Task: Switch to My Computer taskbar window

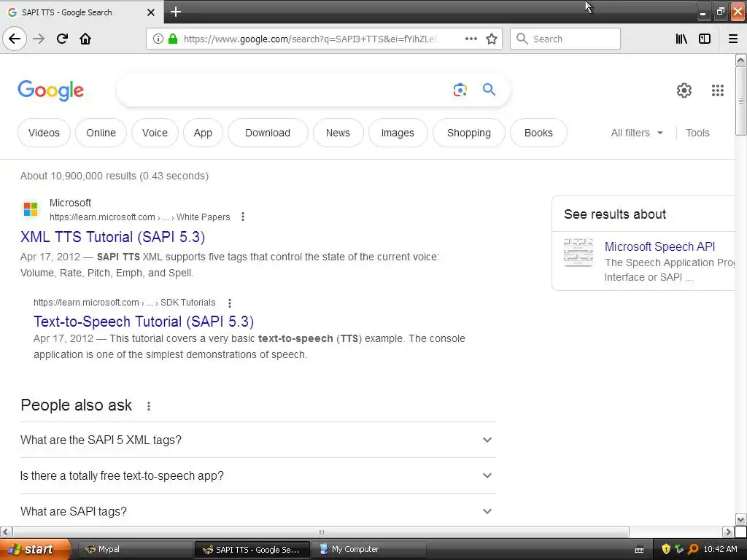Action: coord(369,550)
